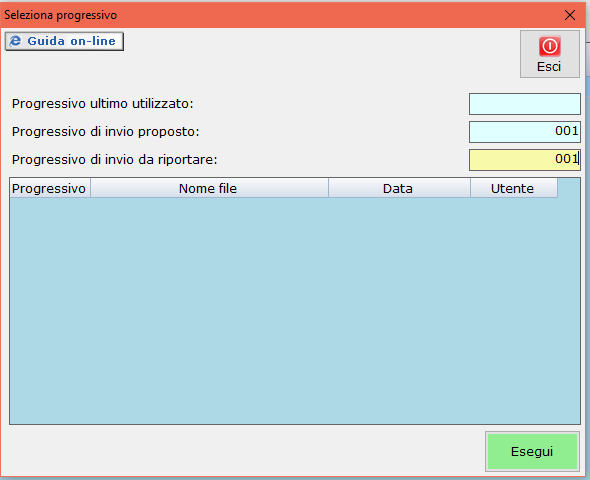Click the Seleziona progressivo title bar text
This screenshot has height=480, width=590.
tap(61, 15)
